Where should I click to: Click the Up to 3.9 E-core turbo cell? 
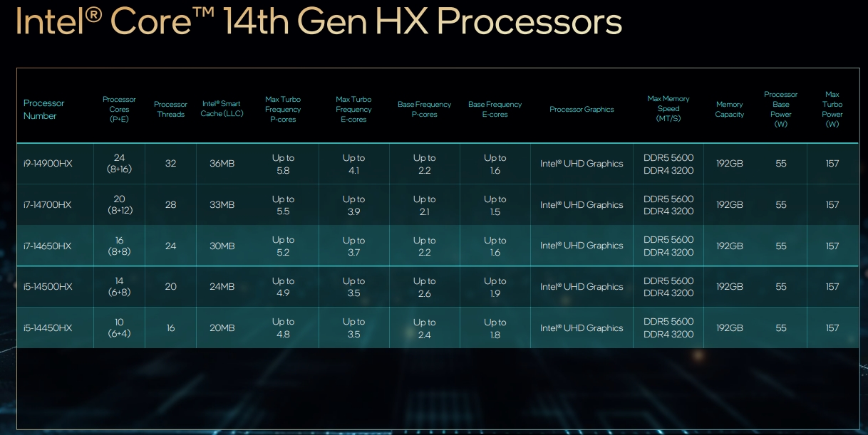pyautogui.click(x=353, y=205)
